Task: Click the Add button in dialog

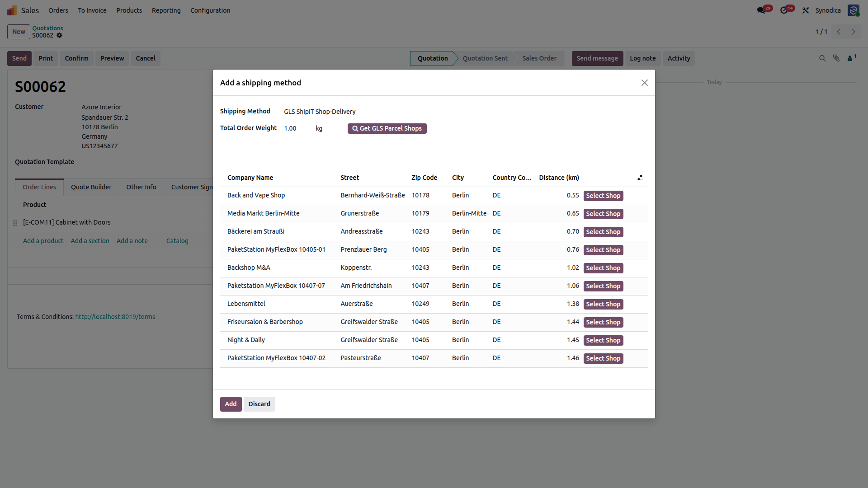Action: tap(231, 404)
